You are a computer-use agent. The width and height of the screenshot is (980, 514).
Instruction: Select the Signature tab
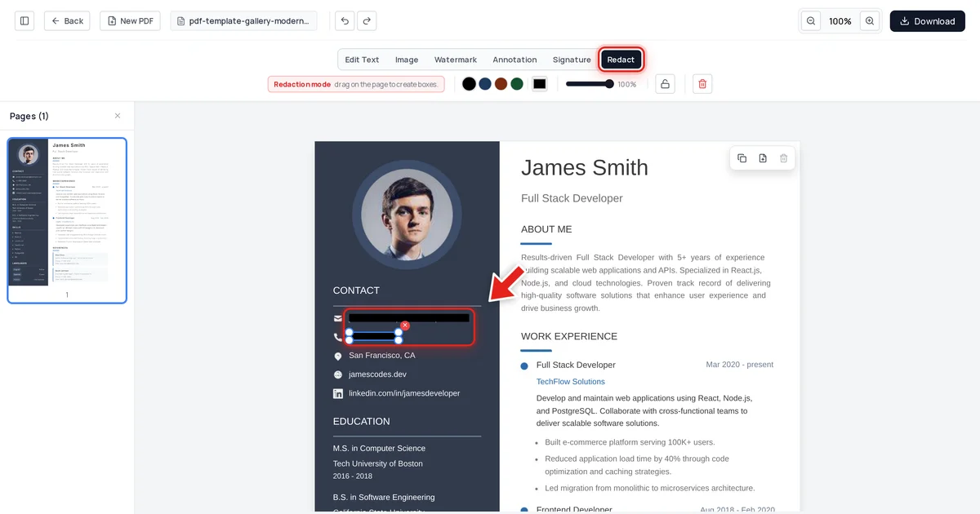point(572,60)
